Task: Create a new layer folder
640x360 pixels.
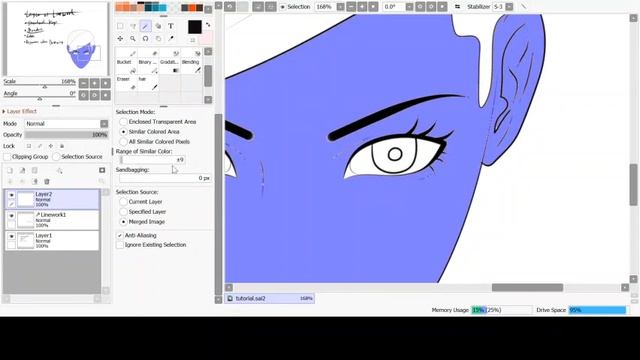Action: tap(35, 170)
